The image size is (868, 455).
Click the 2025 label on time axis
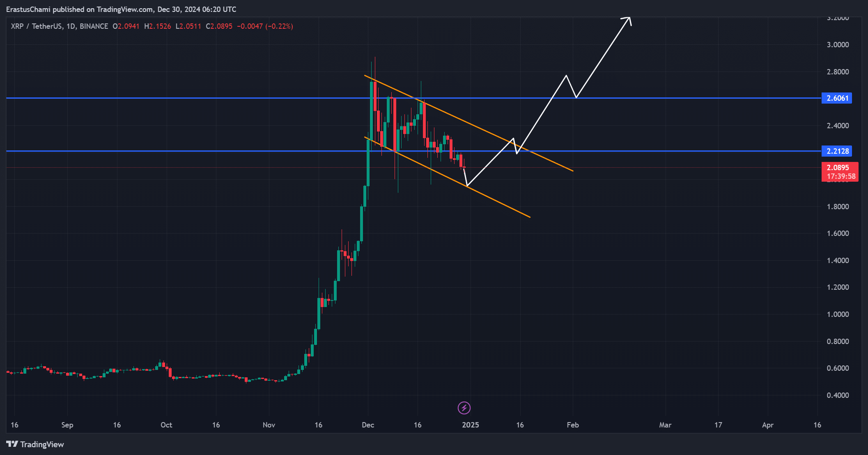coord(470,425)
